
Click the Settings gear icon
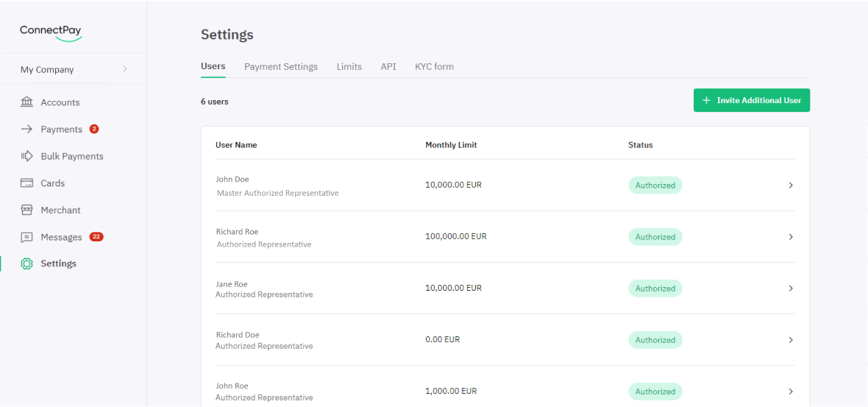[26, 263]
